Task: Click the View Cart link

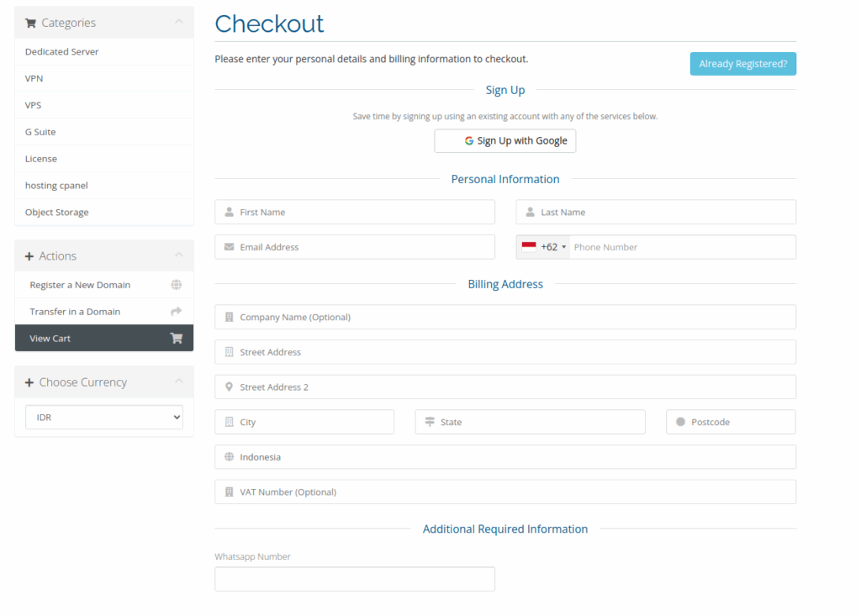Action: 104,338
